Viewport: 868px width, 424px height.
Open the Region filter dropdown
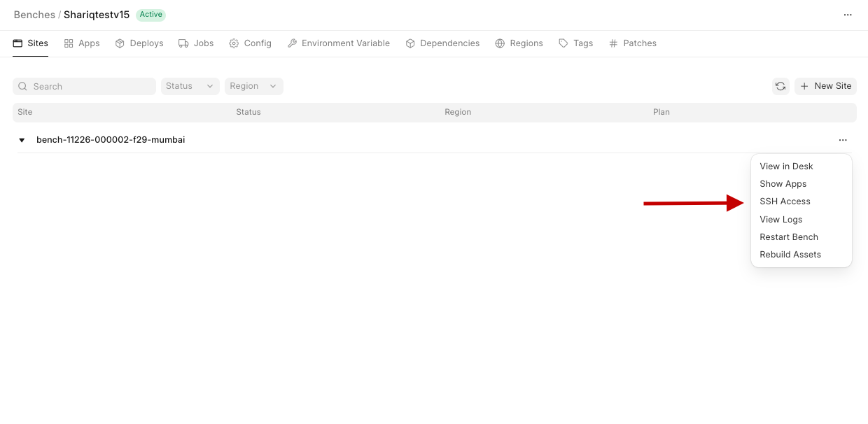pyautogui.click(x=253, y=86)
